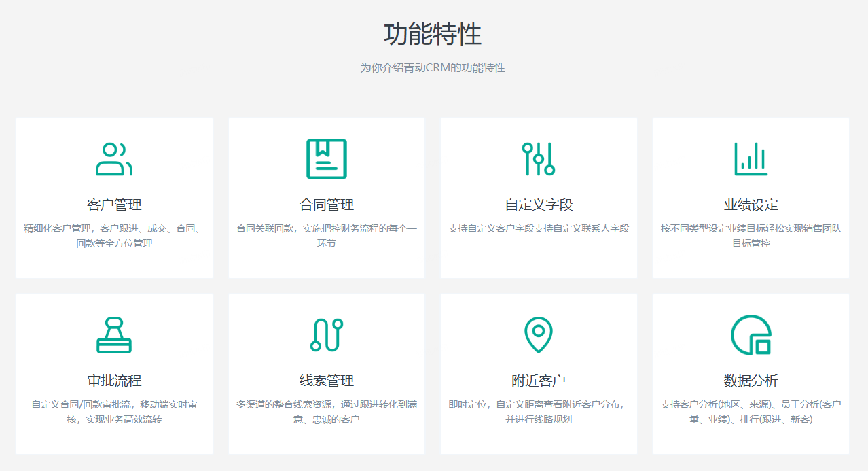
Task: Open the 客户管理 card title
Action: pos(114,205)
